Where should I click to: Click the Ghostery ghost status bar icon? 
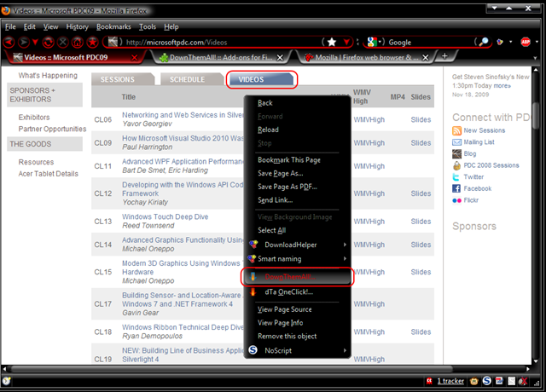[429, 381]
